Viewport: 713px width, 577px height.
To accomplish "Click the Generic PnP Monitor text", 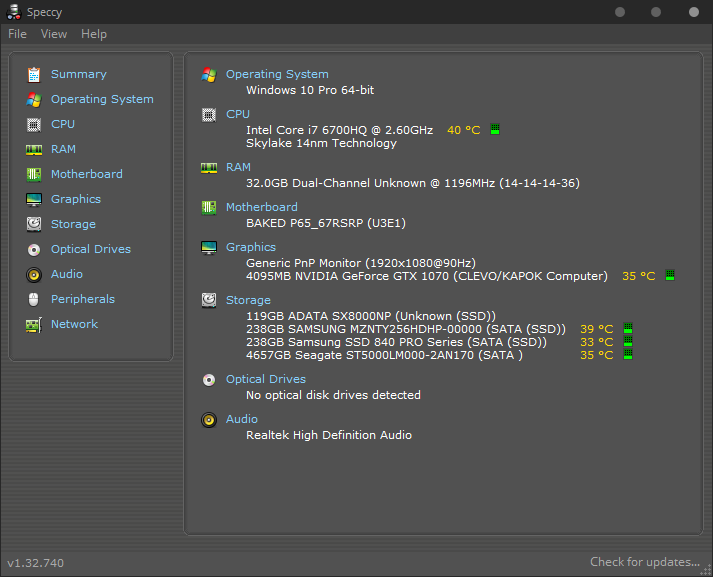I will click(361, 263).
